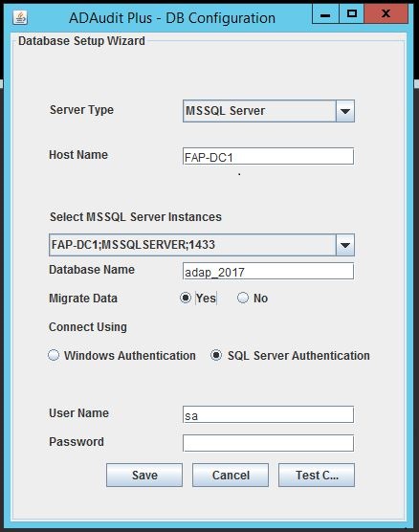The width and height of the screenshot is (419, 532).
Task: Click the Java icon in title bar
Action: [x=20, y=17]
